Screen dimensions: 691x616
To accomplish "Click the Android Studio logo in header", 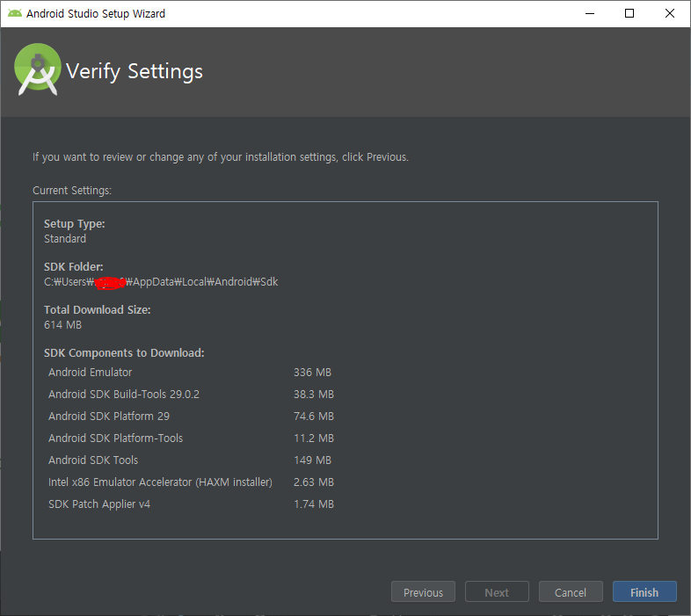I will pyautogui.click(x=38, y=69).
